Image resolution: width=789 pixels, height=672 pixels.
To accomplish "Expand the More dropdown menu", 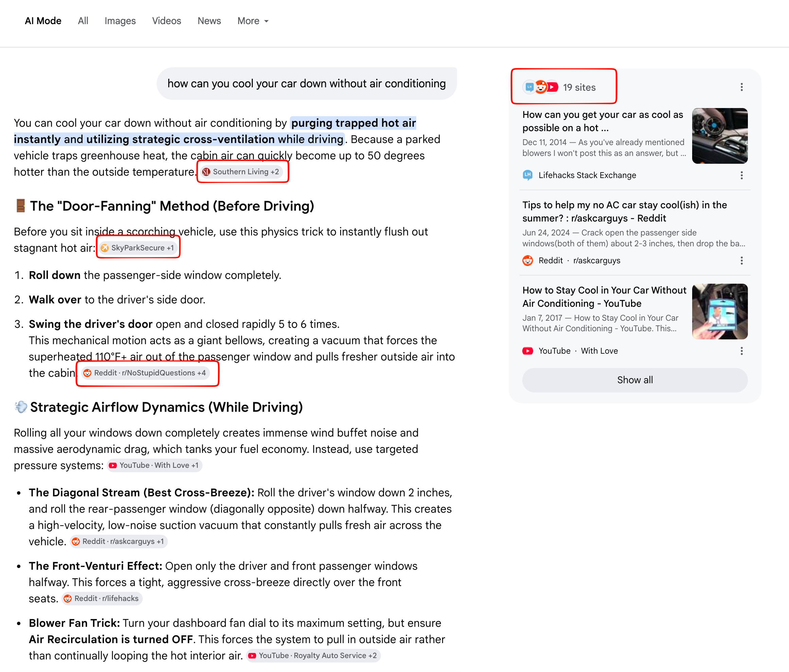I will (253, 21).
